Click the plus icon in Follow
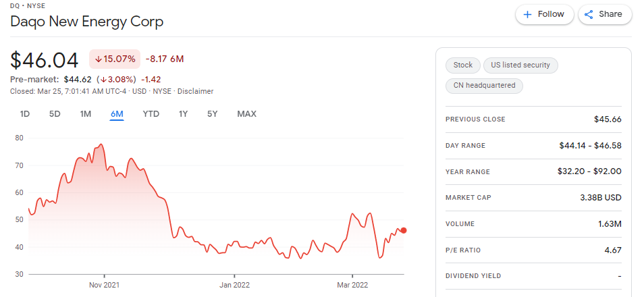Screen dimensions: 644x297 pyautogui.click(x=528, y=14)
